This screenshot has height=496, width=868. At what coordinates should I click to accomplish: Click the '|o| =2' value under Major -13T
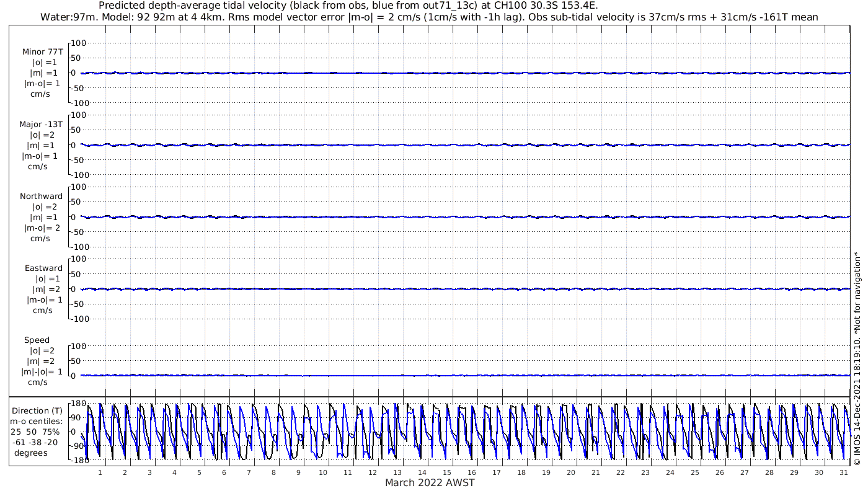point(43,135)
